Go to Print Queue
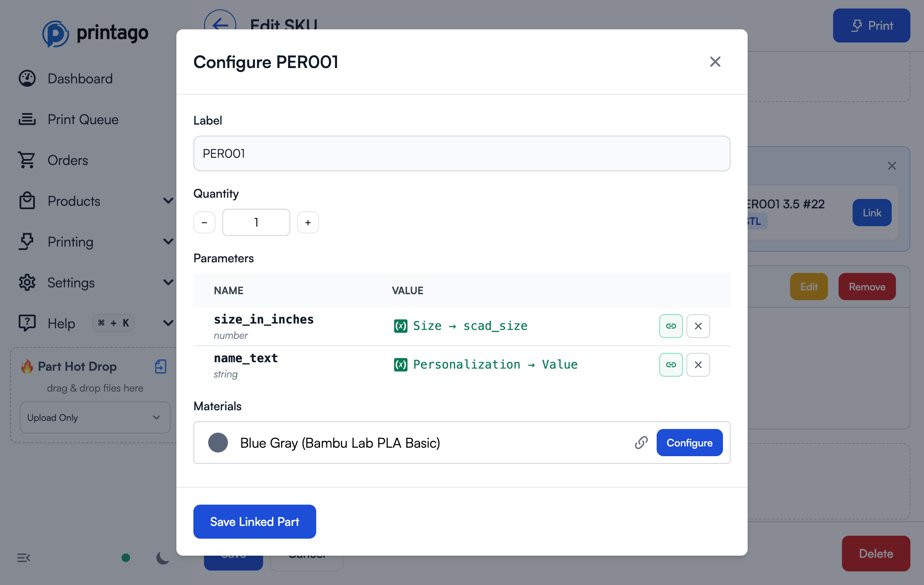Screen dimensions: 924x585 (83, 119)
